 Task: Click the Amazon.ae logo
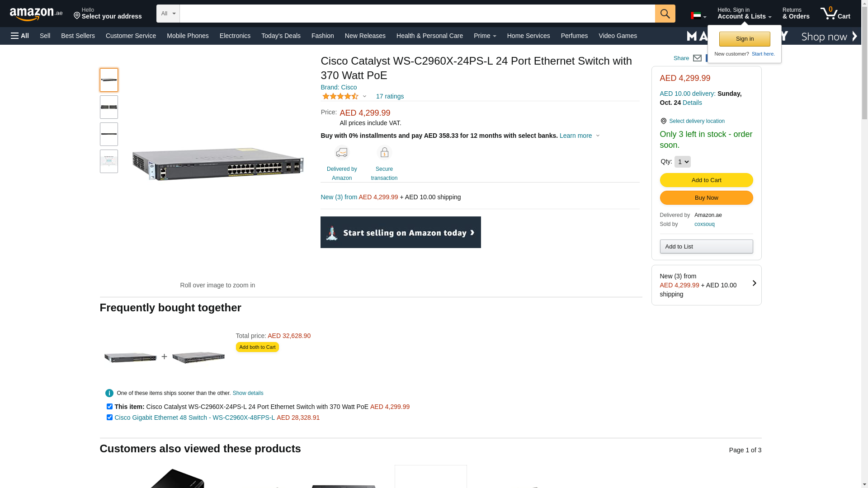click(36, 14)
